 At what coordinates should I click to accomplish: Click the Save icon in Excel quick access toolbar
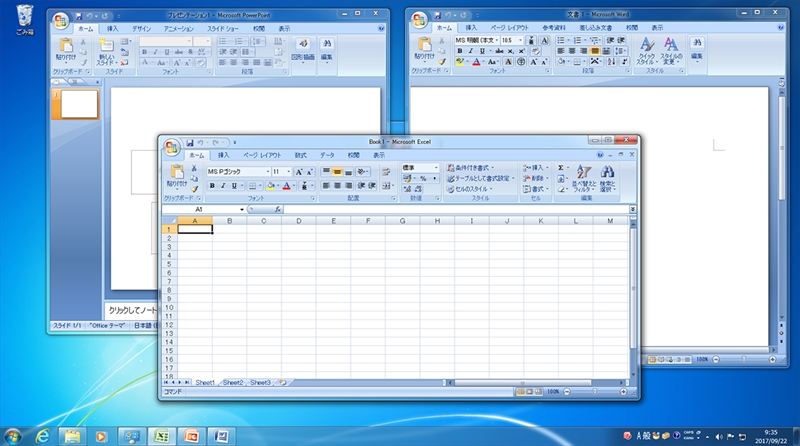pyautogui.click(x=190, y=143)
